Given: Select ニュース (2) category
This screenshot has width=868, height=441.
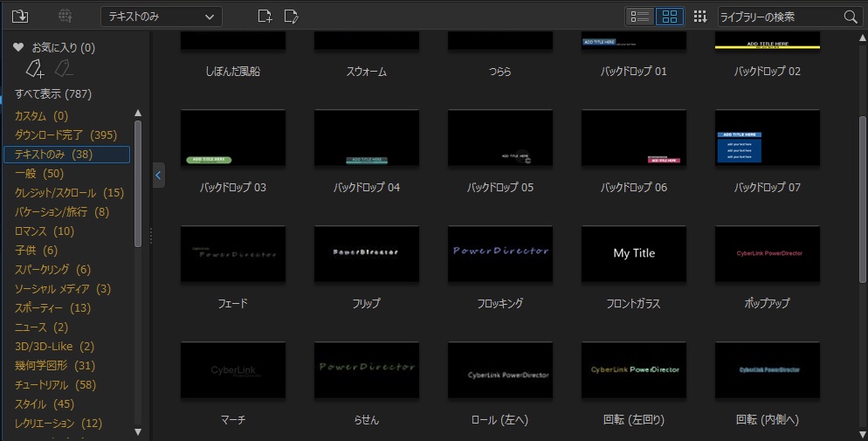Looking at the screenshot, I should click(x=42, y=327).
